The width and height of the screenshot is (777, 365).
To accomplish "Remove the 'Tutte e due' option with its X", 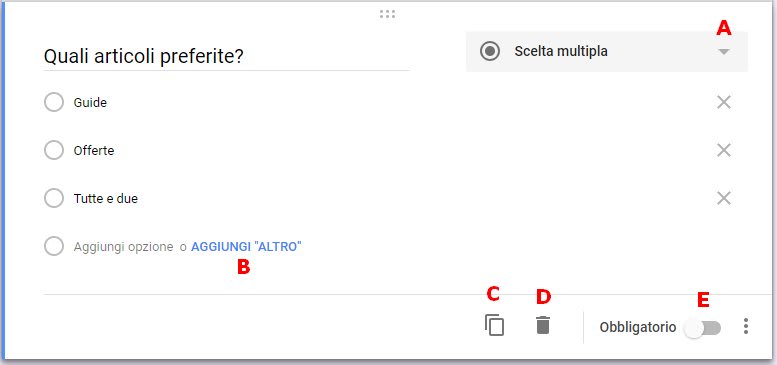I will tap(724, 199).
